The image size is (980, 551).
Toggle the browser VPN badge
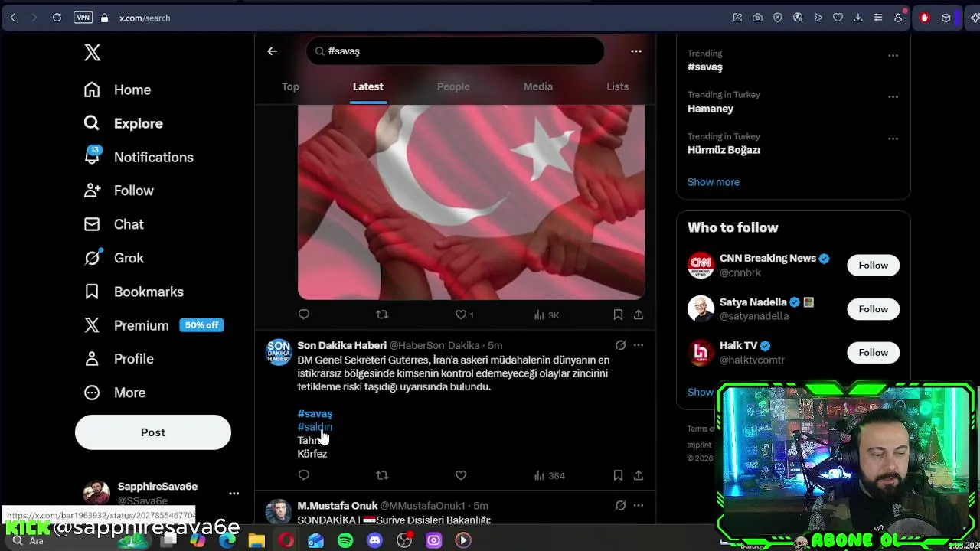click(83, 18)
